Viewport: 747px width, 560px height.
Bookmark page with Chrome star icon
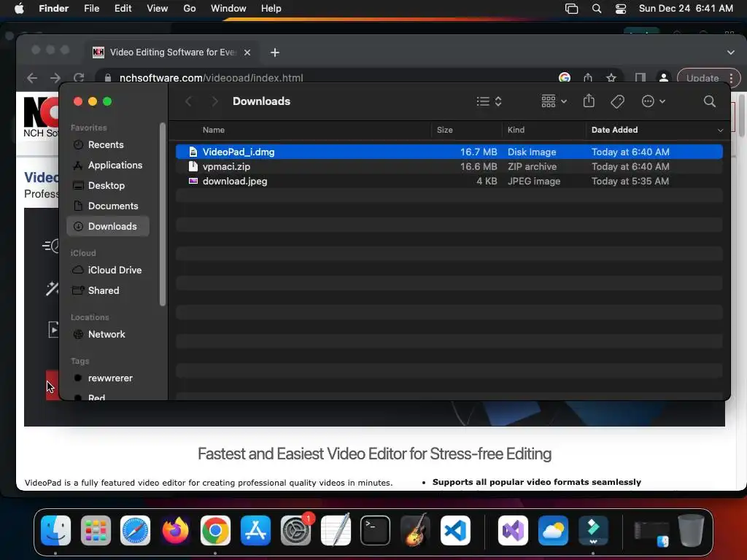click(x=611, y=77)
